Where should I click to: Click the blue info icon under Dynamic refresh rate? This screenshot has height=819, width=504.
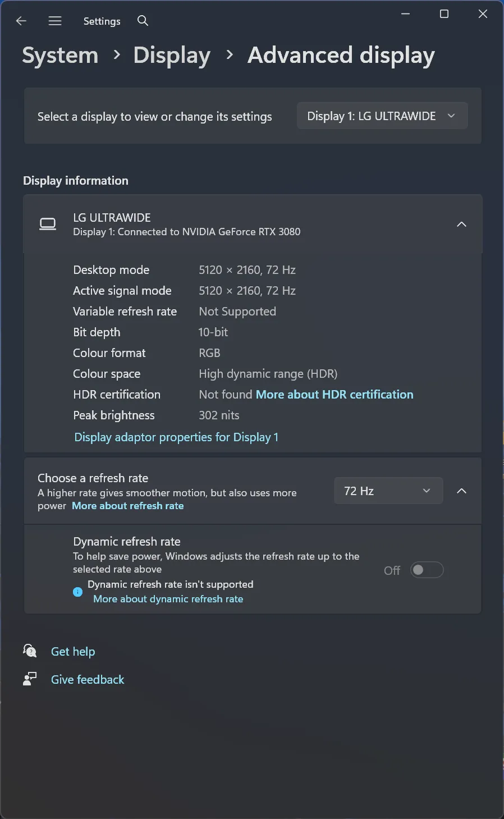78,592
